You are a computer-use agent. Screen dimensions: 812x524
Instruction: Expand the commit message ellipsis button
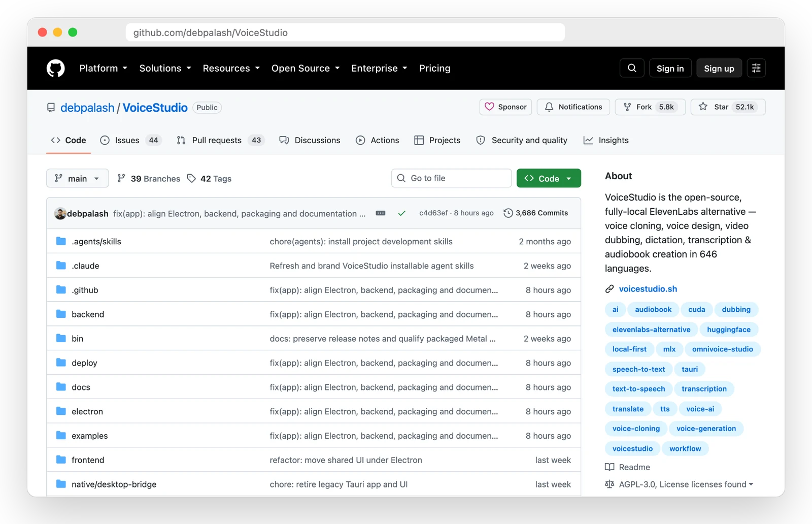click(x=381, y=213)
